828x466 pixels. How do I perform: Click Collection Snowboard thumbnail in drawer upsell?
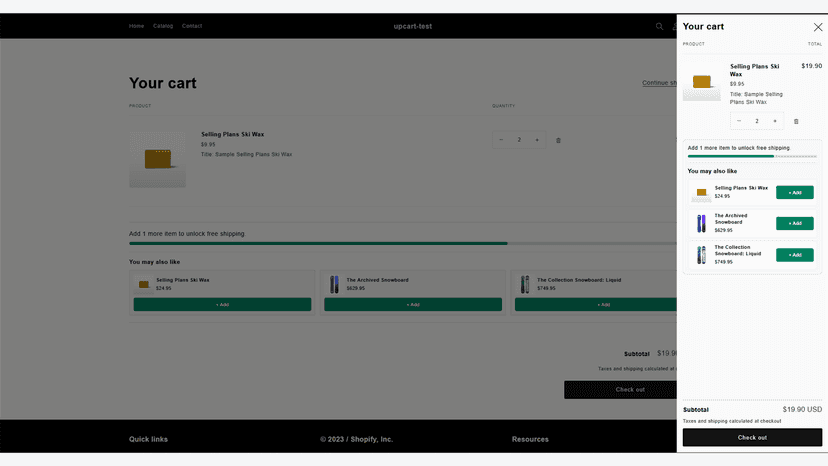point(701,255)
